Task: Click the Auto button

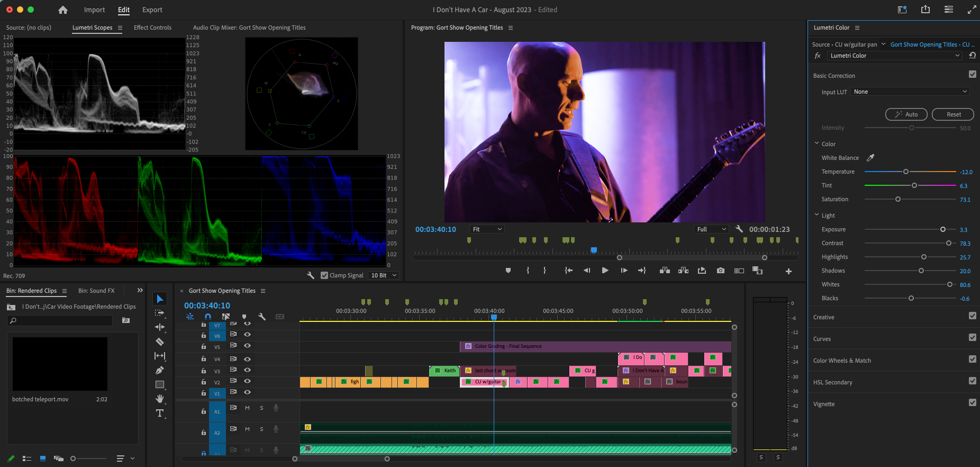Action: (x=906, y=114)
